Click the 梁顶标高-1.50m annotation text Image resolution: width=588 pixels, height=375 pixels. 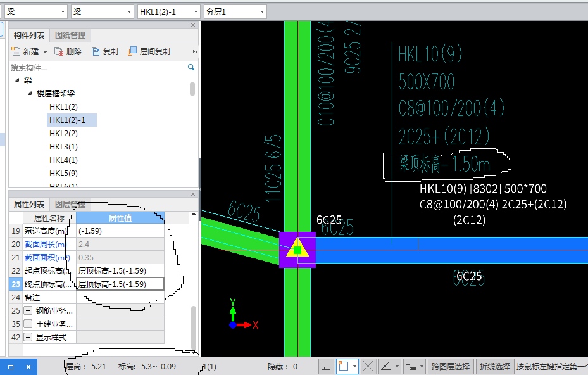pyautogui.click(x=445, y=165)
